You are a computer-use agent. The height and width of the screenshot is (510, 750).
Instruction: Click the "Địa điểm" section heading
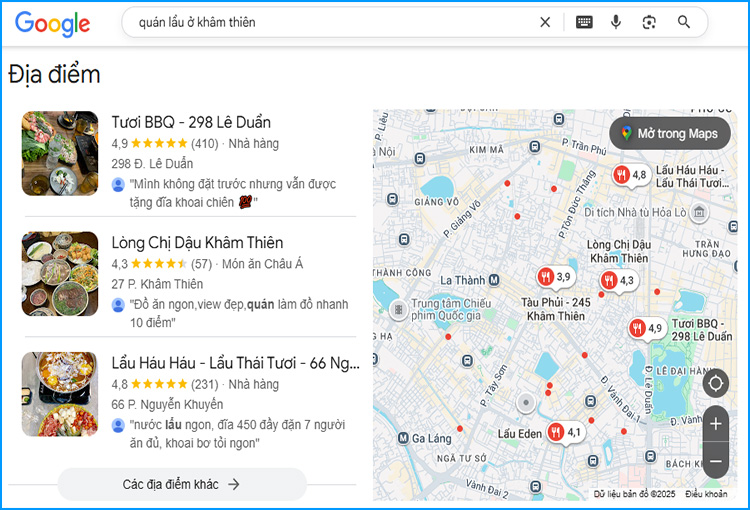pyautogui.click(x=54, y=75)
